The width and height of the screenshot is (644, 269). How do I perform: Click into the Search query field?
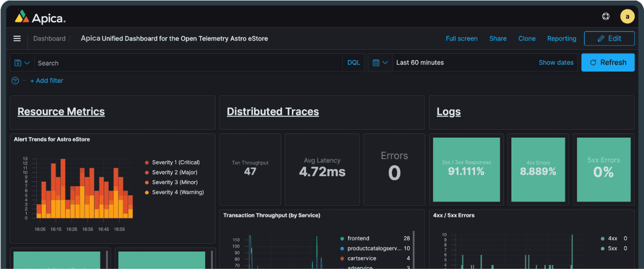click(x=188, y=63)
